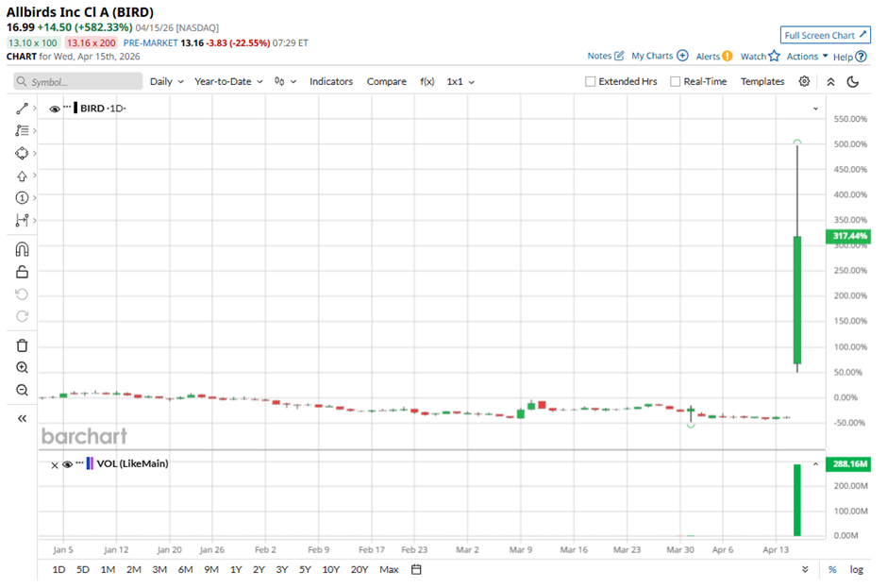Choose the arrow annotation tool

click(22, 176)
